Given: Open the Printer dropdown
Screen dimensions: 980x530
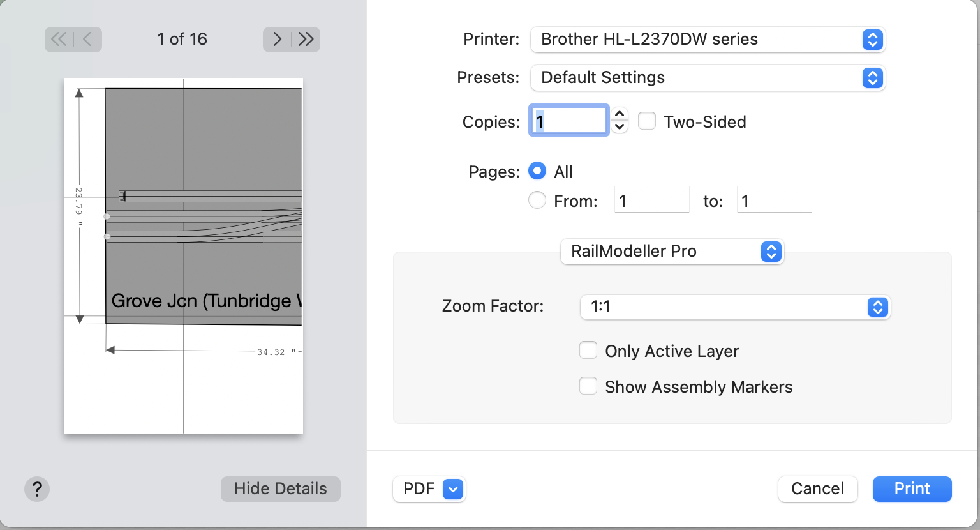Looking at the screenshot, I should 708,40.
